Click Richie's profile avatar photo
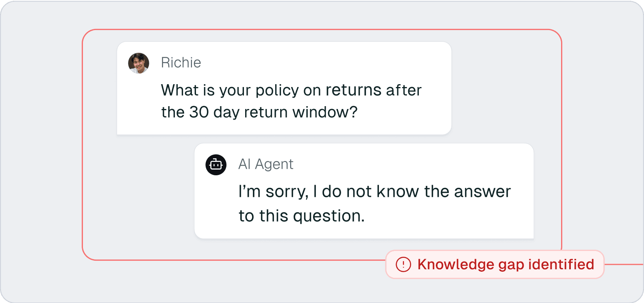Screen dimensions: 644x303 [x=139, y=63]
